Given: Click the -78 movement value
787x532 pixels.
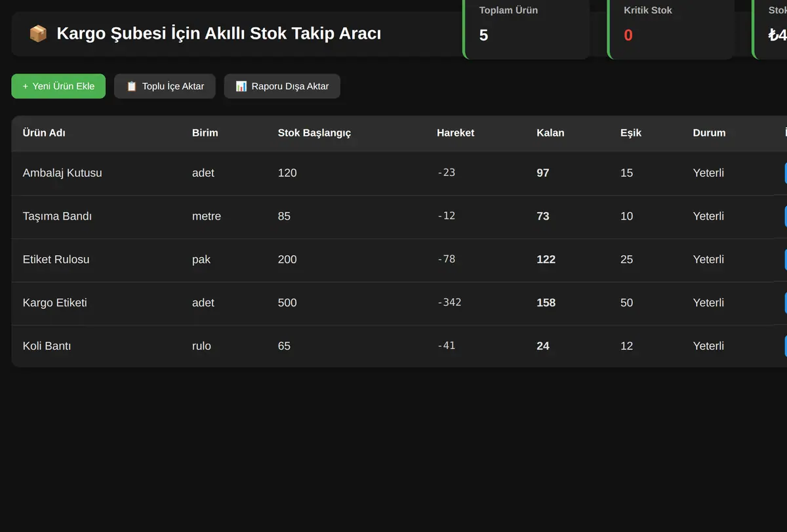Looking at the screenshot, I should pos(446,259).
